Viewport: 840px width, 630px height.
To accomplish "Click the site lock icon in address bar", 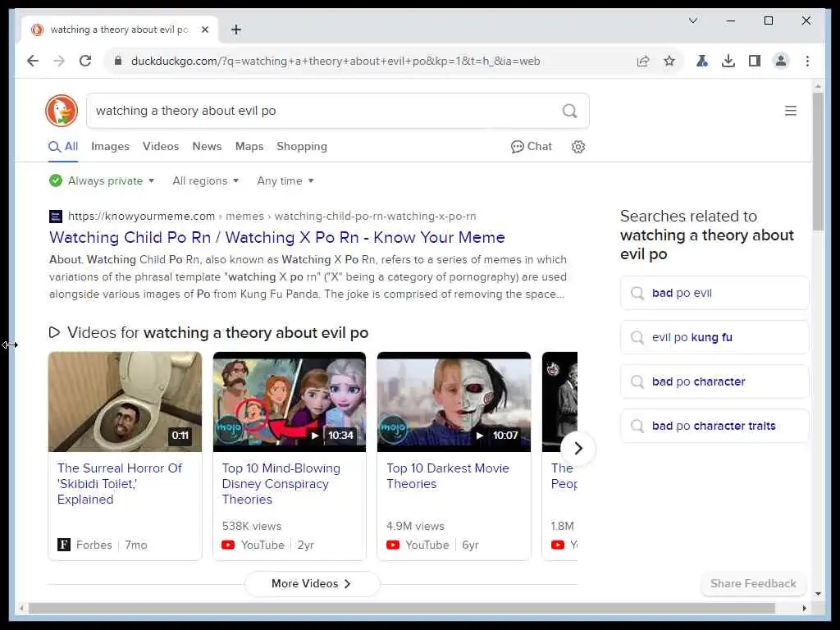I will [118, 61].
